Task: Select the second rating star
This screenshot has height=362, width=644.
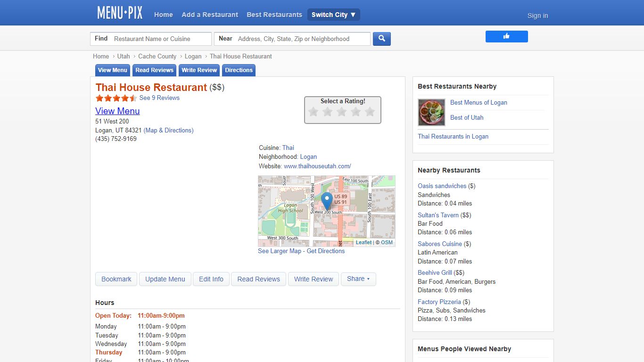Action: coord(328,112)
